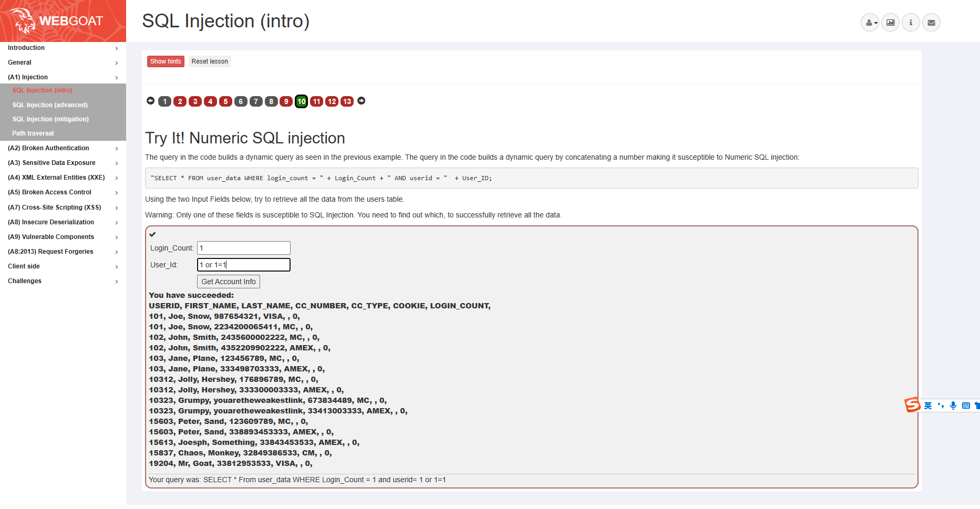The image size is (980, 509).
Task: Click the 'Try It! Numeric SQL injection' heading
Action: click(245, 138)
